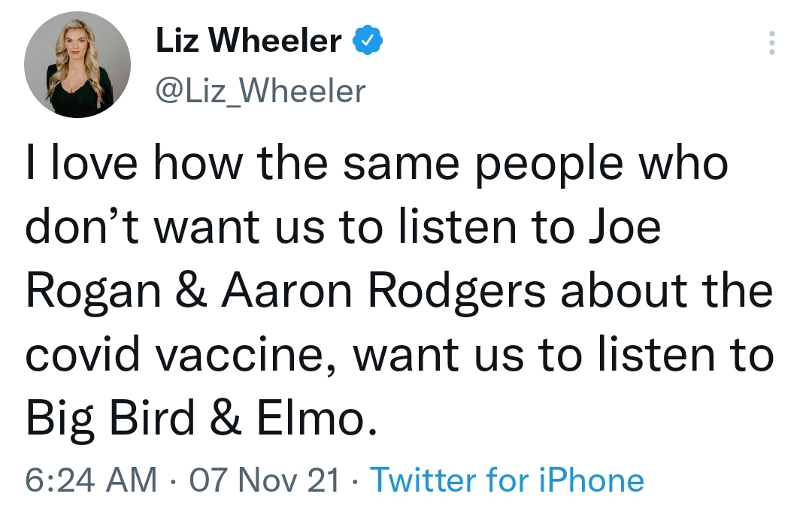Click the ampersand between Big Bird and Elmo
Image resolution: width=812 pixels, height=524 pixels.
coord(226,418)
